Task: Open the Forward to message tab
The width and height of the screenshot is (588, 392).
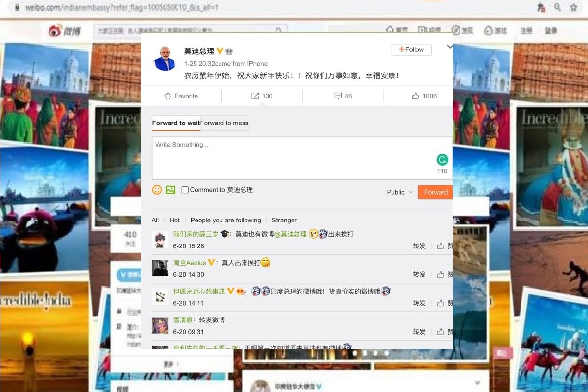Action: pyautogui.click(x=224, y=122)
